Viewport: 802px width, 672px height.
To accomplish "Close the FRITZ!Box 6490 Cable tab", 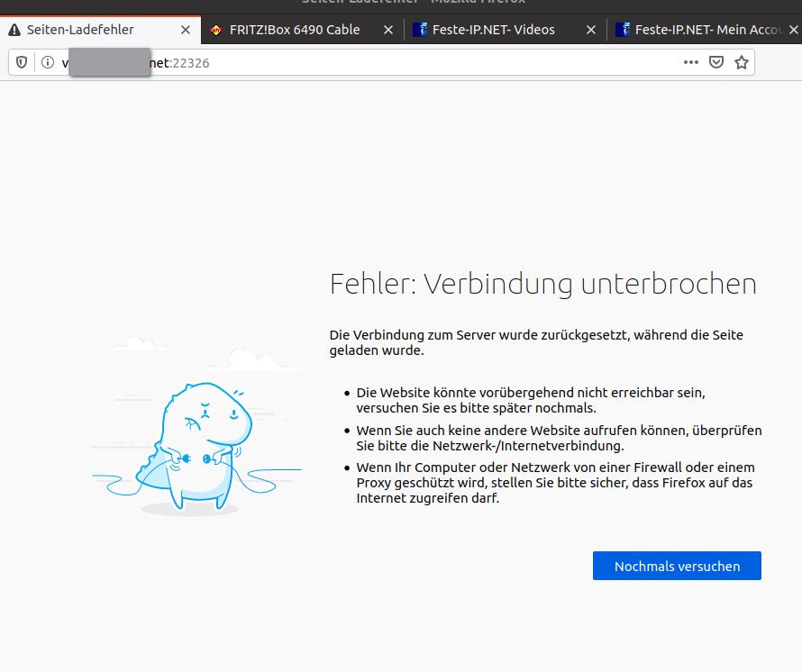I will tap(387, 30).
